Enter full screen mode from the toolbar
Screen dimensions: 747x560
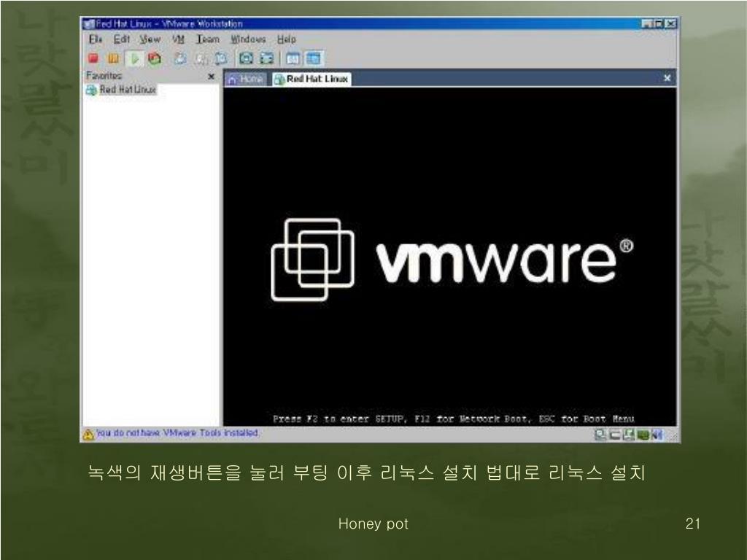(x=247, y=58)
